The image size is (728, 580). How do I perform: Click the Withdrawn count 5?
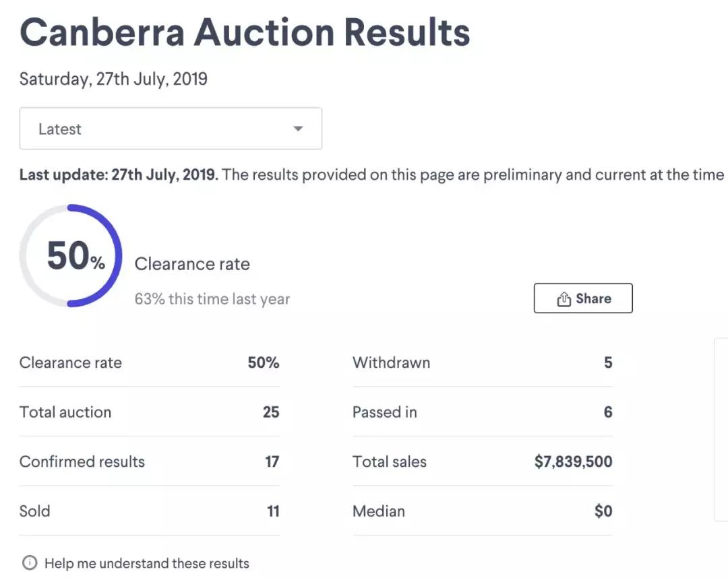click(x=608, y=362)
